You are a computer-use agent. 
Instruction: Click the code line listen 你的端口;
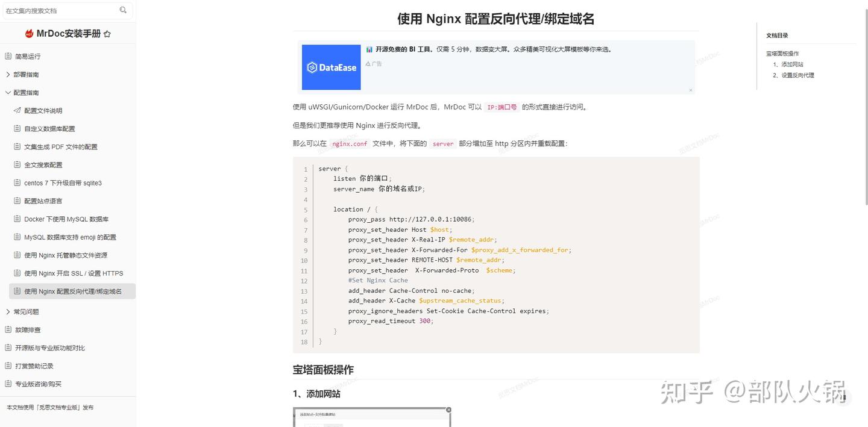click(362, 179)
